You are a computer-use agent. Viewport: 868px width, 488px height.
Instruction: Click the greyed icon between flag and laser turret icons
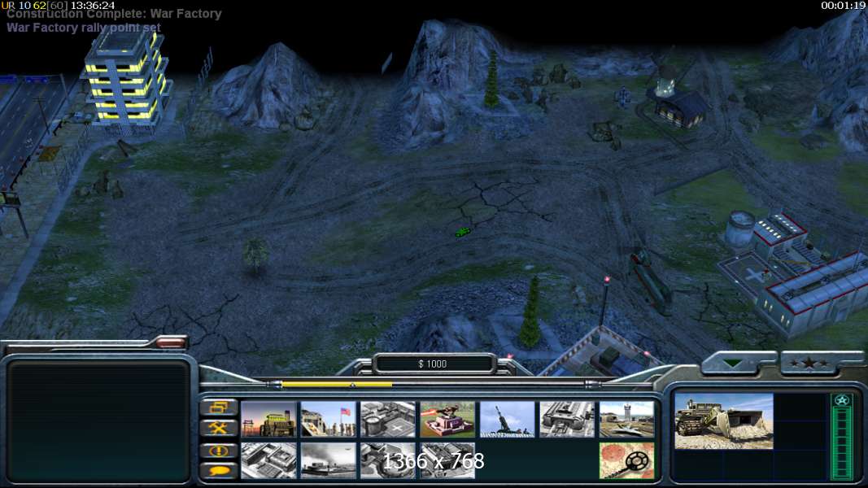coord(387,420)
